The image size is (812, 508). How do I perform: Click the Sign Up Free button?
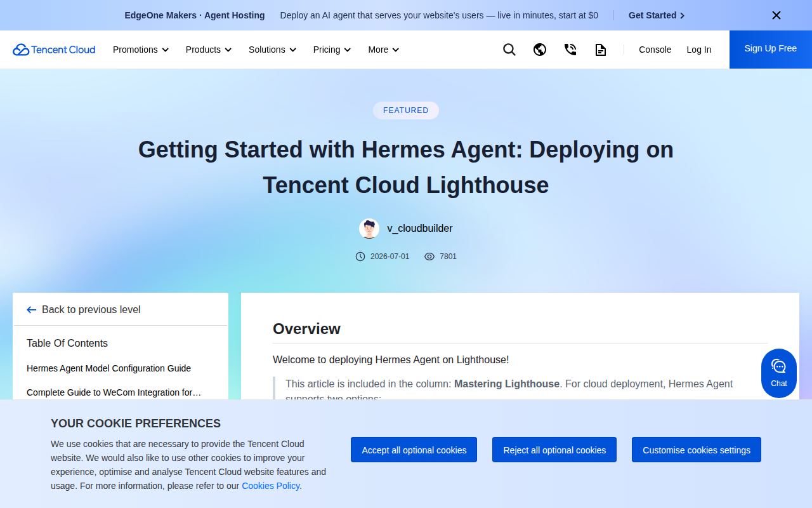(771, 50)
